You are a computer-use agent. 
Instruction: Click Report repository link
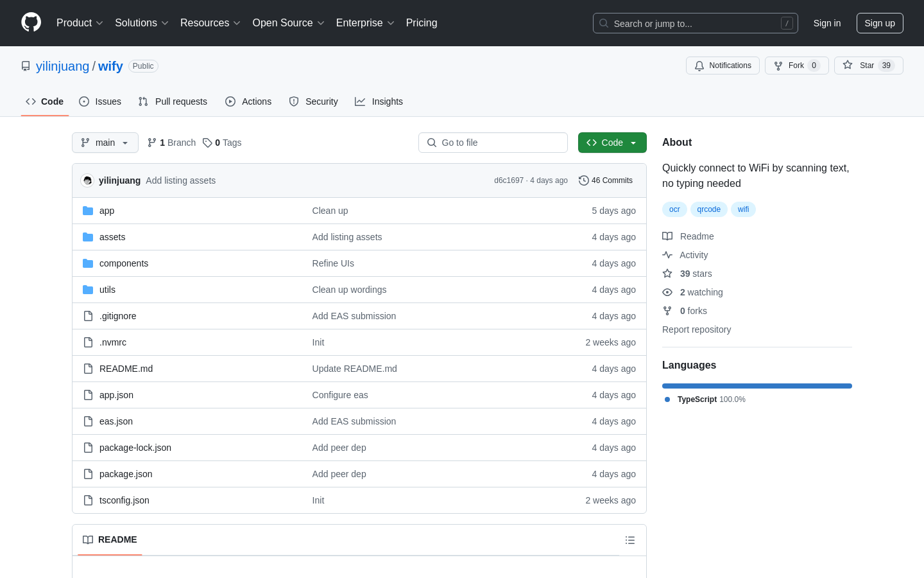pyautogui.click(x=696, y=329)
